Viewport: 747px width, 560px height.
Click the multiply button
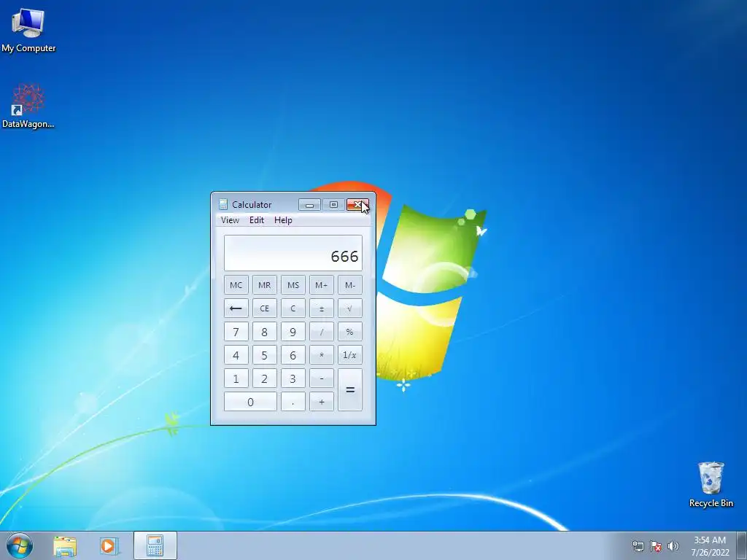coord(322,355)
